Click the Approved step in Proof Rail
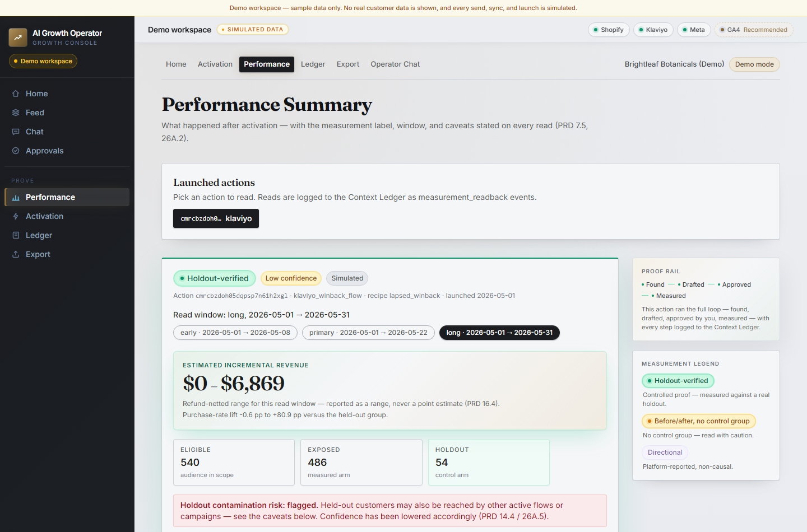Screen dimensions: 807x532 (735, 284)
